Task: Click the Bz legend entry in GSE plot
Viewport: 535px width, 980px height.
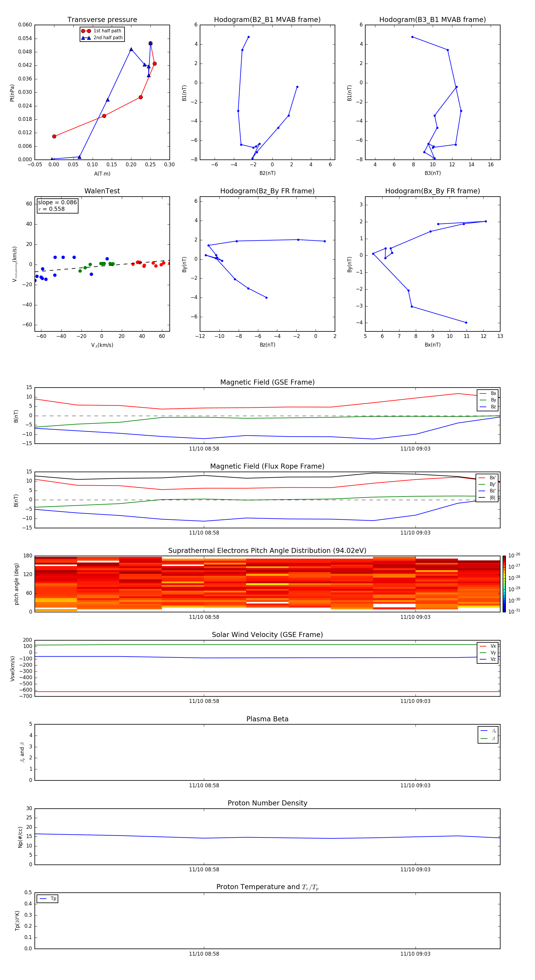Action: pyautogui.click(x=488, y=407)
